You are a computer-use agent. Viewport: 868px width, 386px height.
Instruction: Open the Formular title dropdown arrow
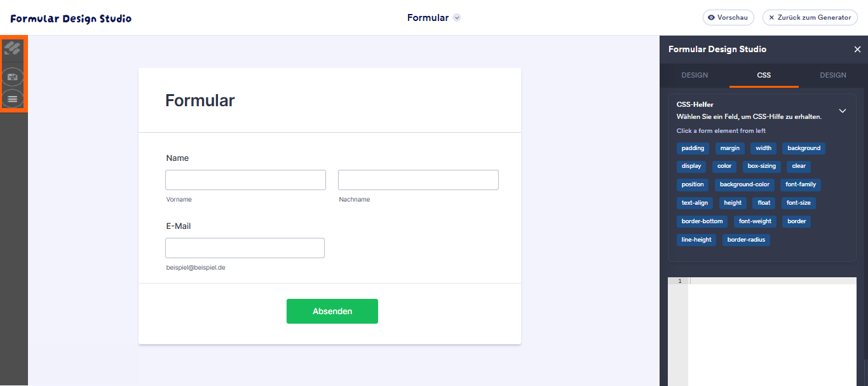click(x=457, y=18)
